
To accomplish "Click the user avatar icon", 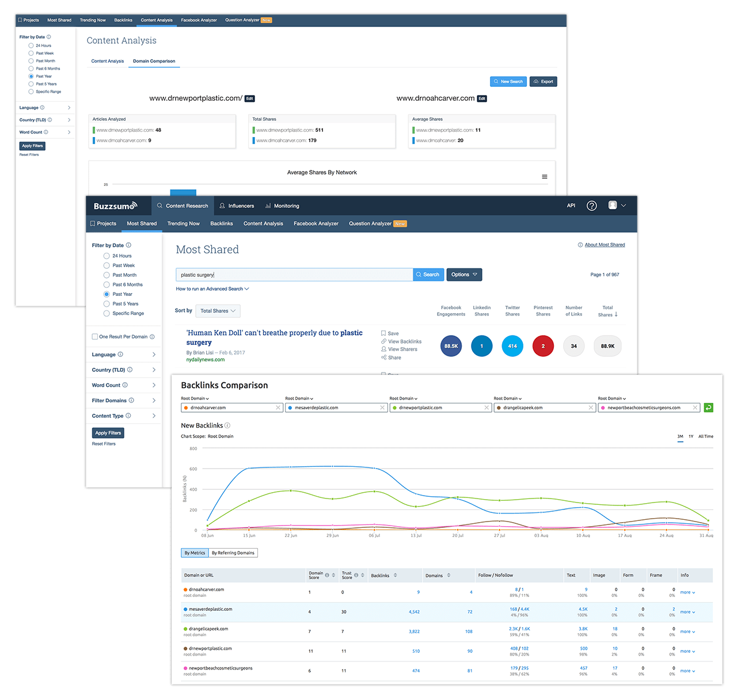I will (613, 205).
